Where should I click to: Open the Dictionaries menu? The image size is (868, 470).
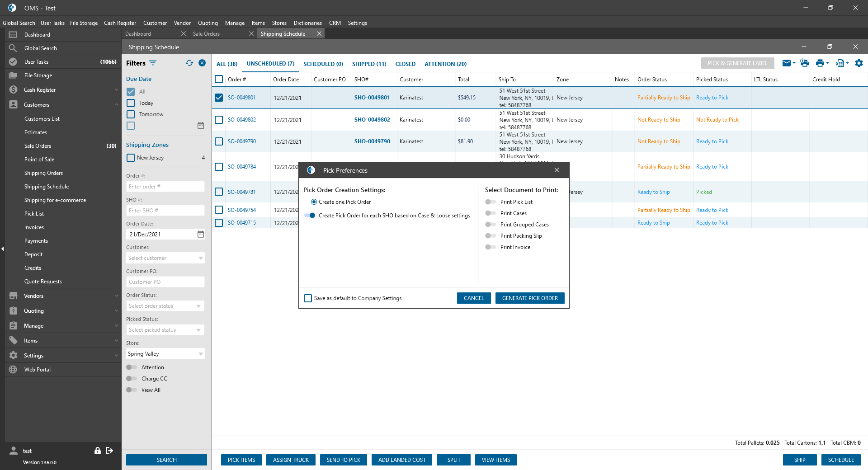coord(307,23)
